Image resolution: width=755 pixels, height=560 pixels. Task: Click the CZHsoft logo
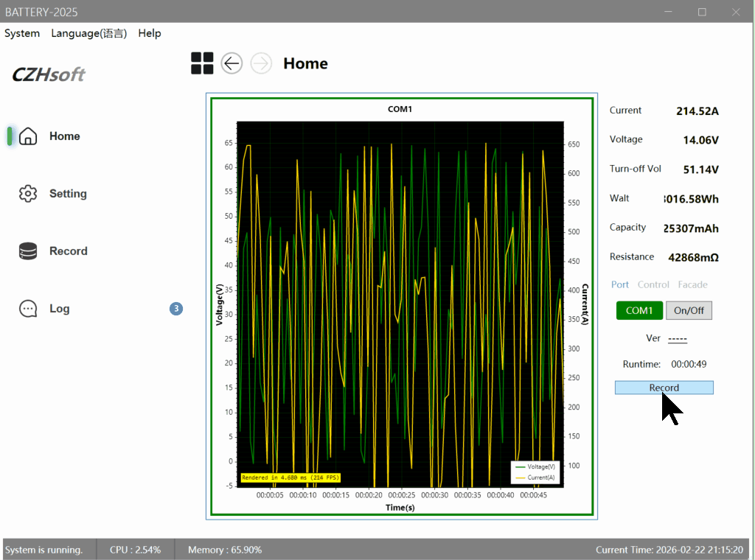pos(48,74)
